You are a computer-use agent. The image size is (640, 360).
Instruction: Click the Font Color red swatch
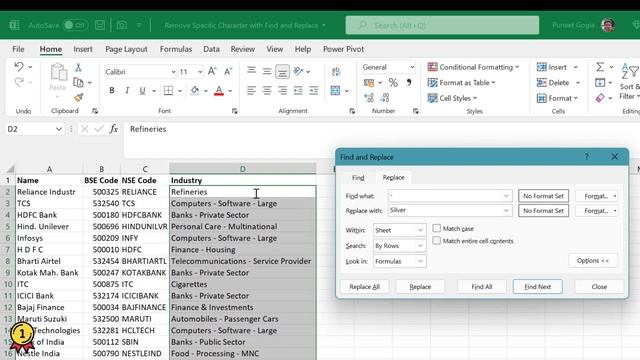click(219, 91)
